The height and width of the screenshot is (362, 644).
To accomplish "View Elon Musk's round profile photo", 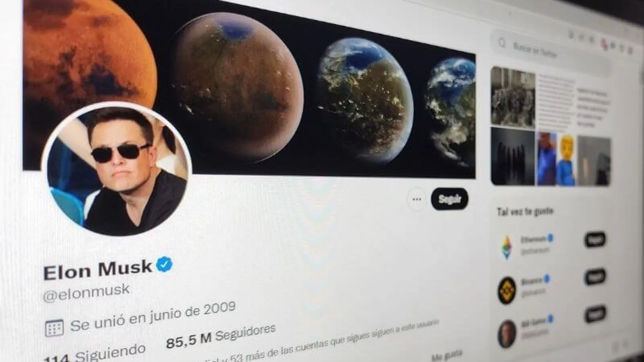I will tap(117, 169).
